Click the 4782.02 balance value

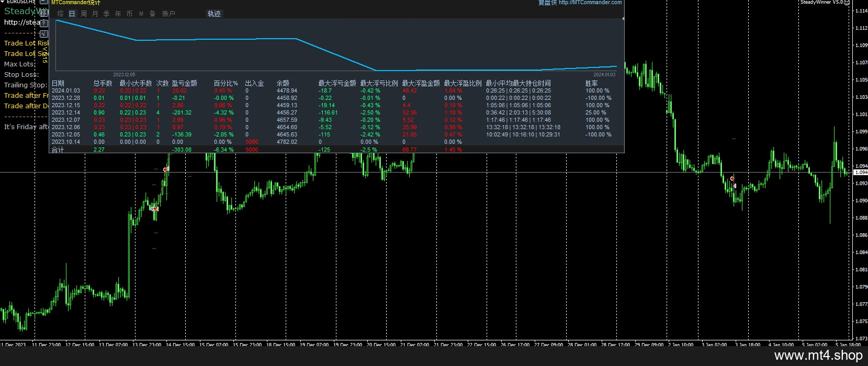point(287,142)
